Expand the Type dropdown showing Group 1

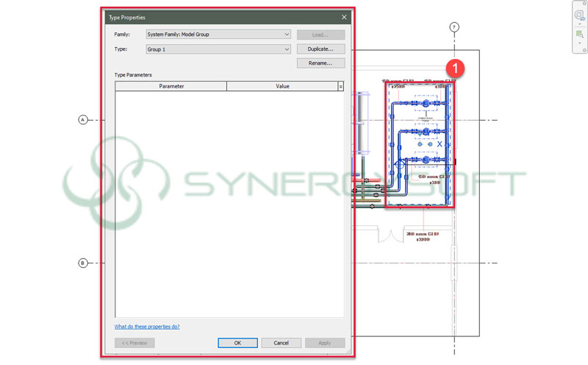[x=286, y=49]
